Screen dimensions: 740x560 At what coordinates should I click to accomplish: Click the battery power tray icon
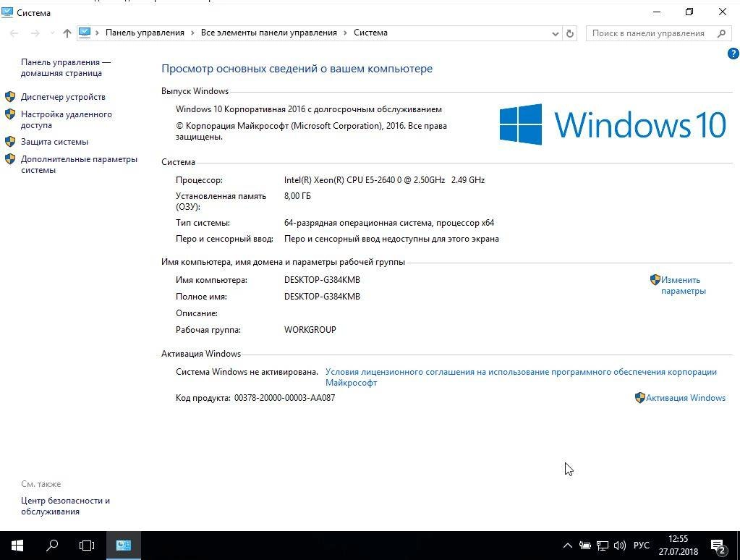[585, 546]
